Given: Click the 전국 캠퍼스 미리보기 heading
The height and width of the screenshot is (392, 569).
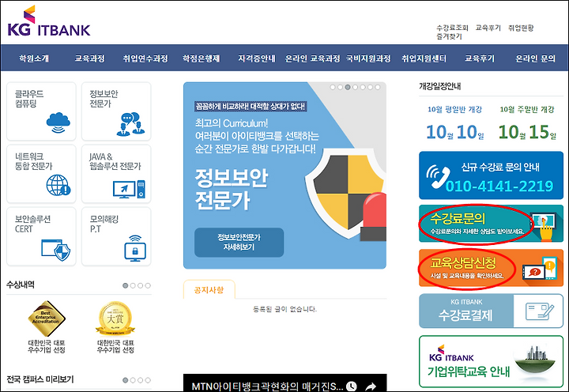Looking at the screenshot, I should [x=40, y=379].
